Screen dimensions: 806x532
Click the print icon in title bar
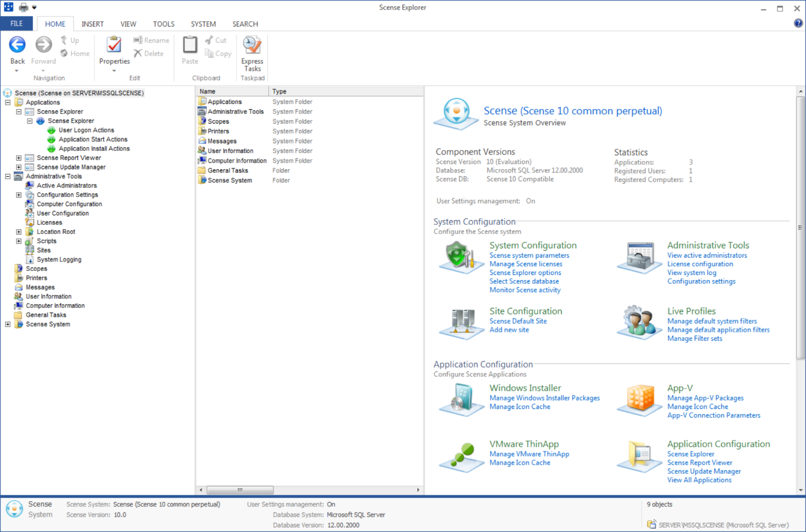pos(23,7)
